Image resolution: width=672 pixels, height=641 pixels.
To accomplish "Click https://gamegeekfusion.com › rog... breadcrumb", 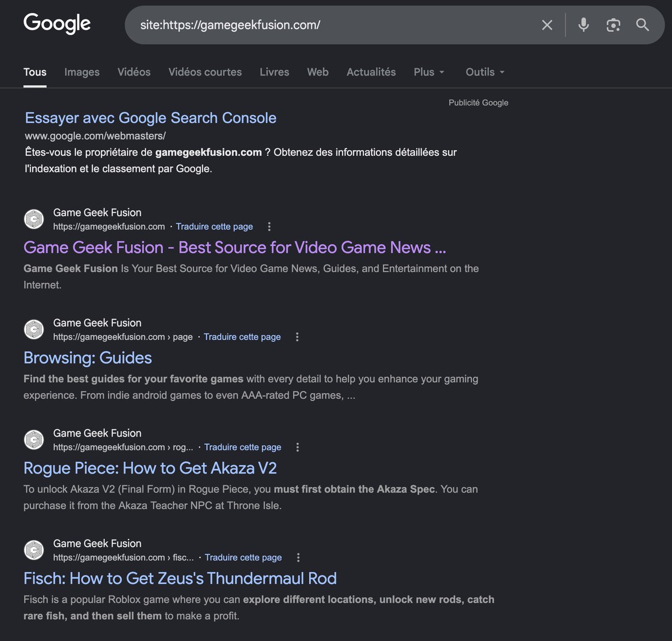I will point(123,447).
